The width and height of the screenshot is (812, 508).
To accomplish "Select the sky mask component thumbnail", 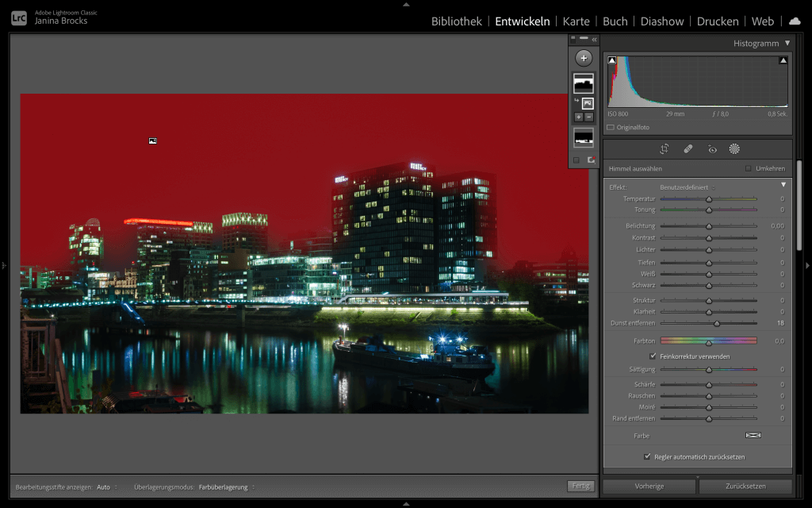I will [x=588, y=103].
